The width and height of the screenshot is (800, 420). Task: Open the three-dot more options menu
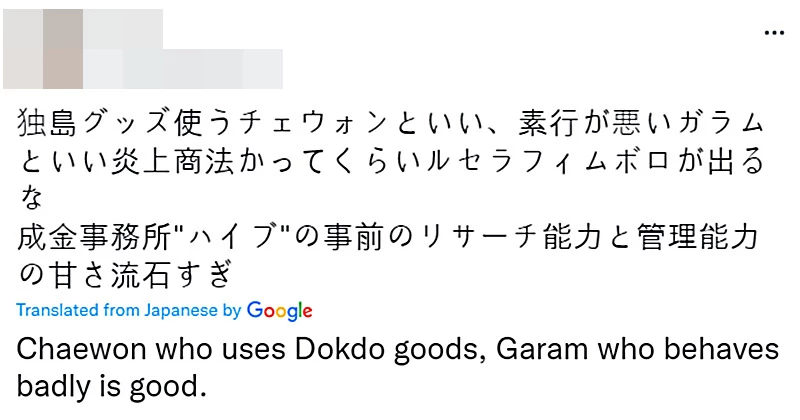(774, 33)
